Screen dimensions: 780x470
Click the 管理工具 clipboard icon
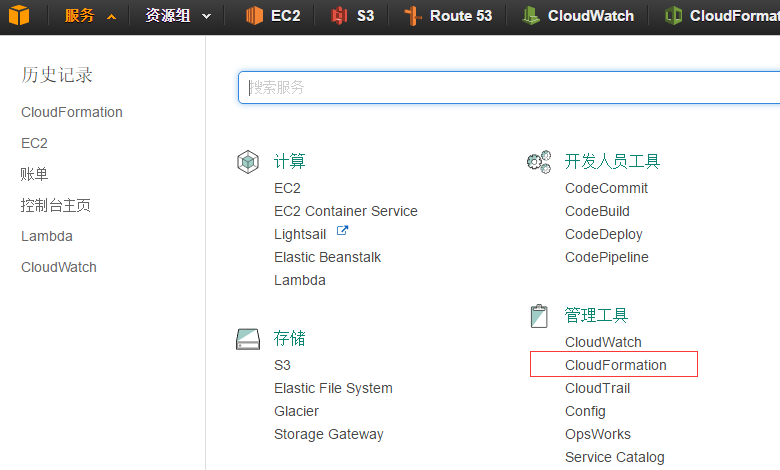[539, 316]
